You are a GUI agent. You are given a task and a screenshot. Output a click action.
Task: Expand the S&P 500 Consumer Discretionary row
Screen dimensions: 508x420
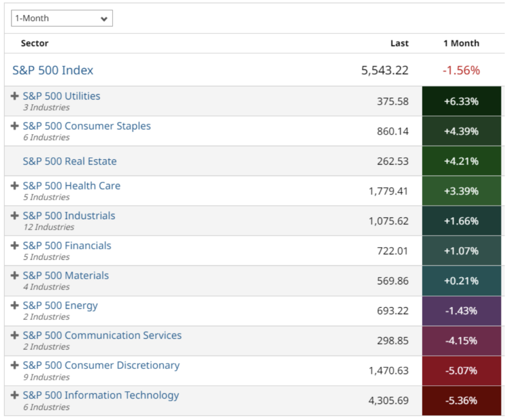(14, 365)
